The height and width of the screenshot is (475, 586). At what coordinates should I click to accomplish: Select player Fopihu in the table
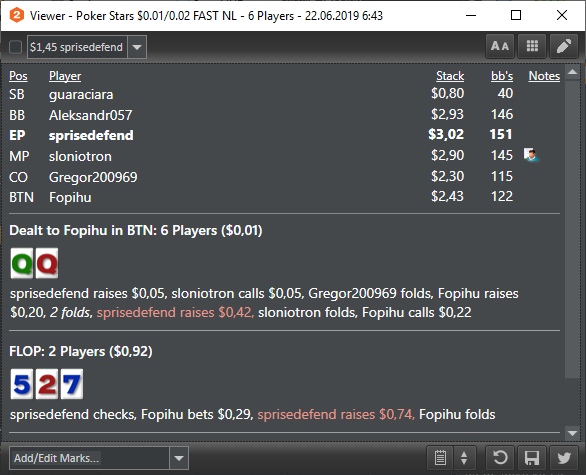70,197
